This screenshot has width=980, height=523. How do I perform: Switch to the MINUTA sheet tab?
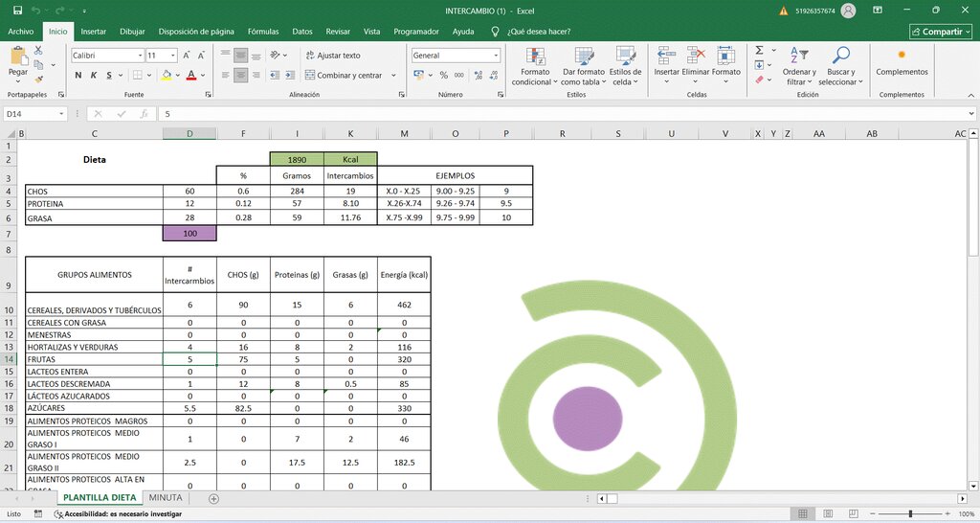point(166,498)
